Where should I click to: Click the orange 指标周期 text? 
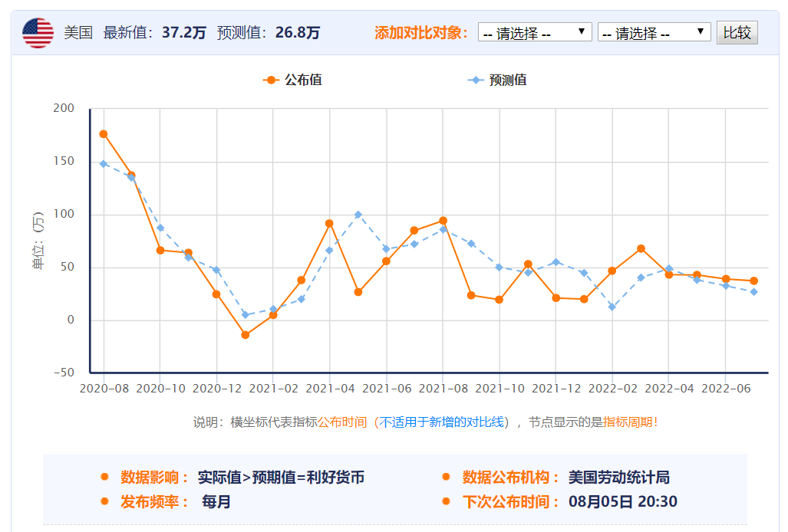(628, 422)
